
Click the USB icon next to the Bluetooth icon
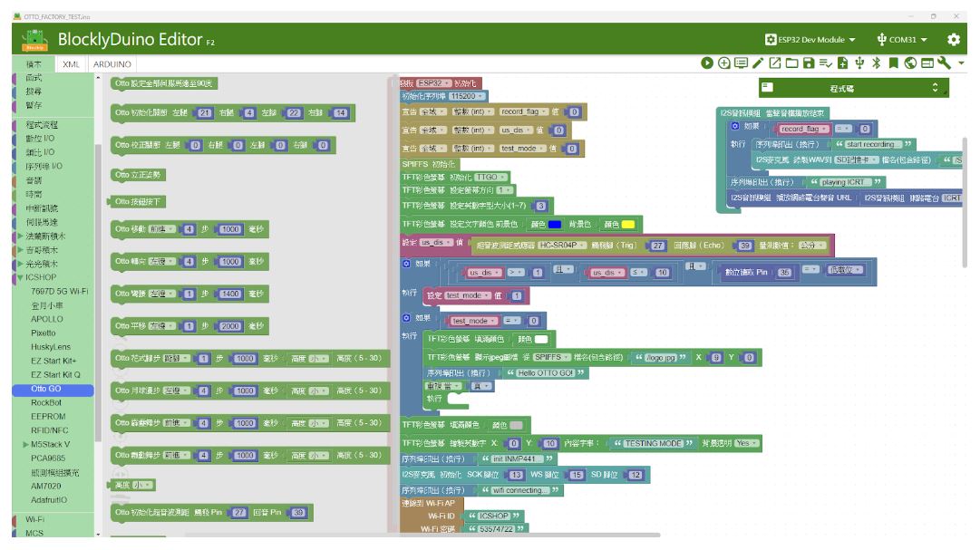[x=859, y=62]
